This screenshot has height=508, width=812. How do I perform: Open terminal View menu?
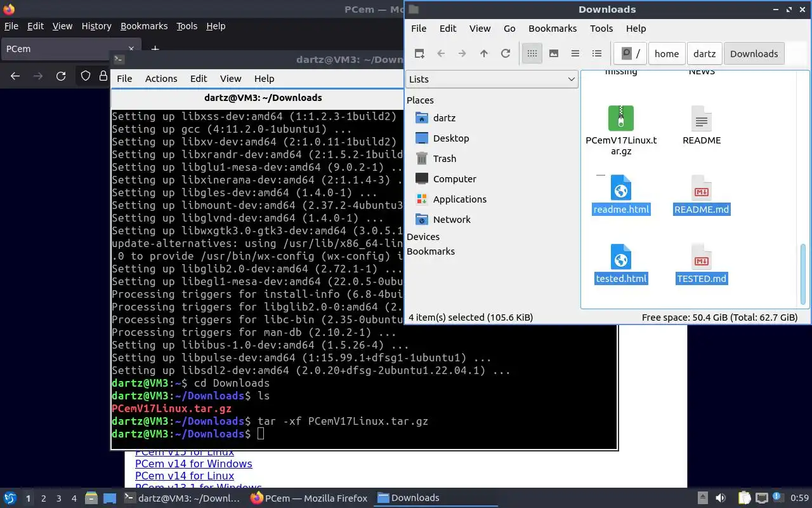(x=230, y=79)
